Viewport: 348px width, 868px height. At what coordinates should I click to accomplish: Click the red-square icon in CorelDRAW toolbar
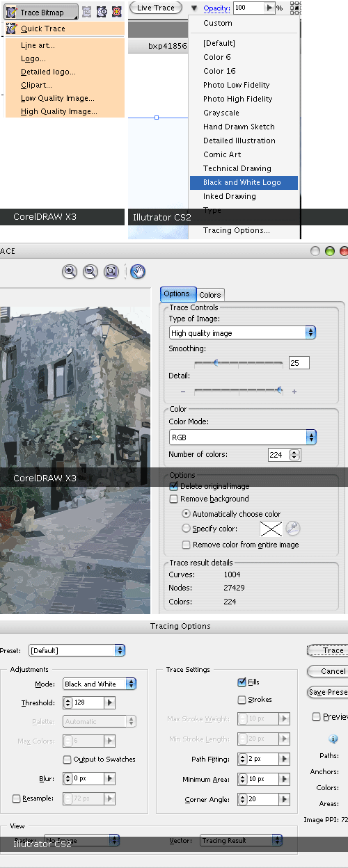point(117,12)
